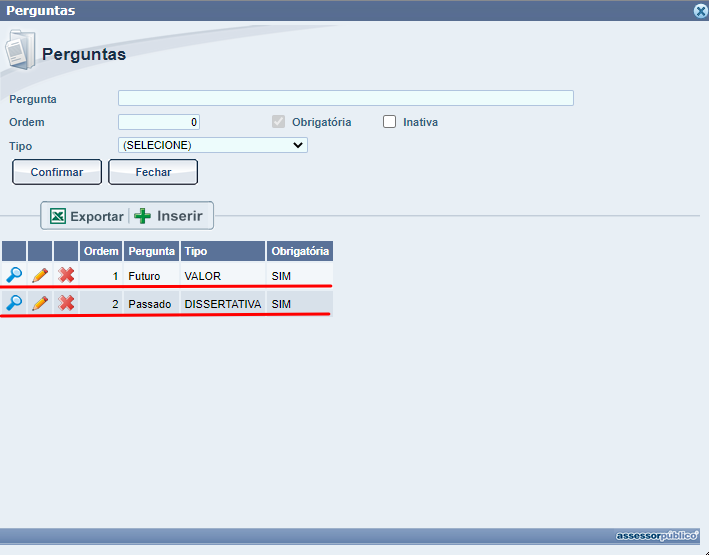The height and width of the screenshot is (555, 709).
Task: Export the list using Exportar
Action: click(87, 216)
